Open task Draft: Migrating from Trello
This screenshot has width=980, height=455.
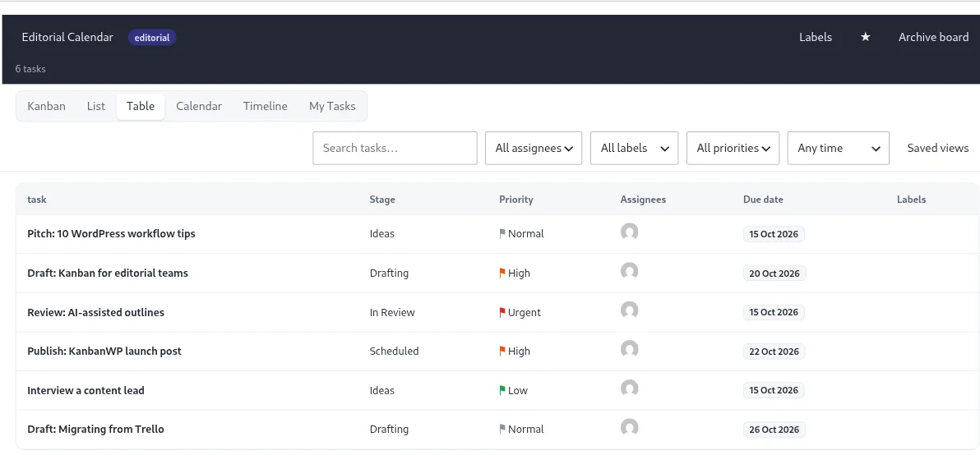[95, 430]
